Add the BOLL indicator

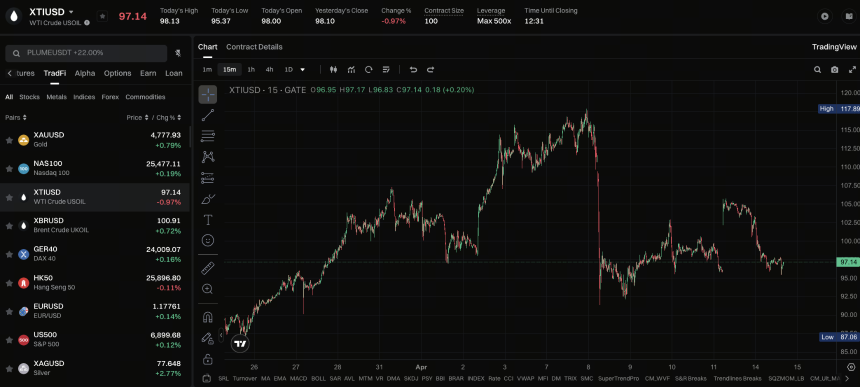tap(319, 378)
